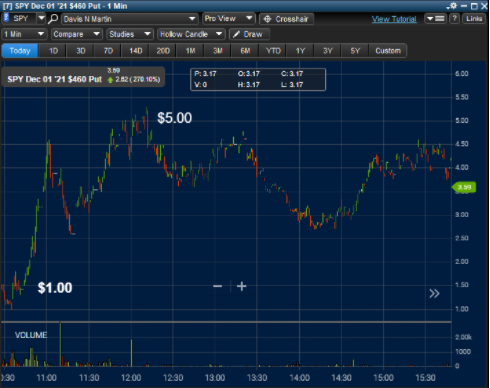Image resolution: width=490 pixels, height=388 pixels.
Task: Select the 3D range tab
Action: pyautogui.click(x=81, y=51)
